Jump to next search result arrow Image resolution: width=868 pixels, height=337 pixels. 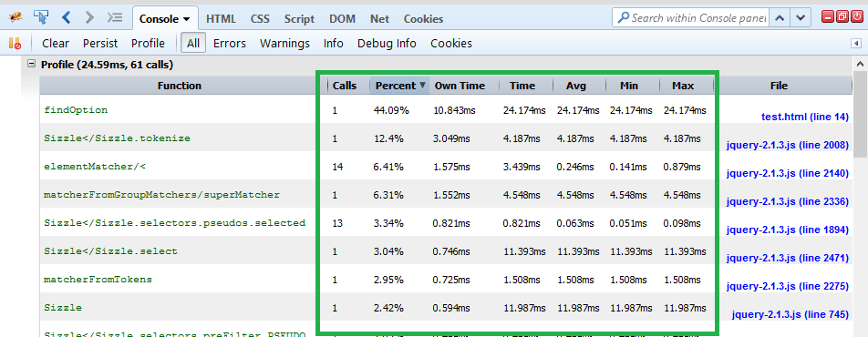pos(800,17)
